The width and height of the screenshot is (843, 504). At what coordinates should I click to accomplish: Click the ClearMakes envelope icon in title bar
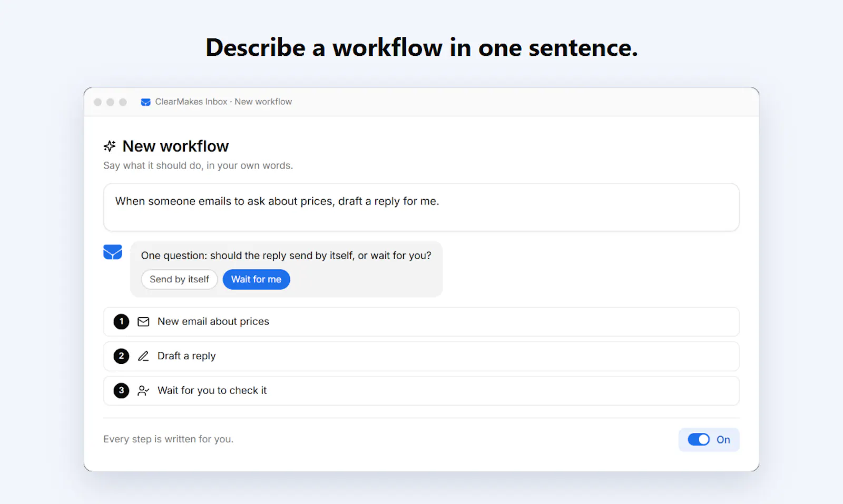click(146, 102)
